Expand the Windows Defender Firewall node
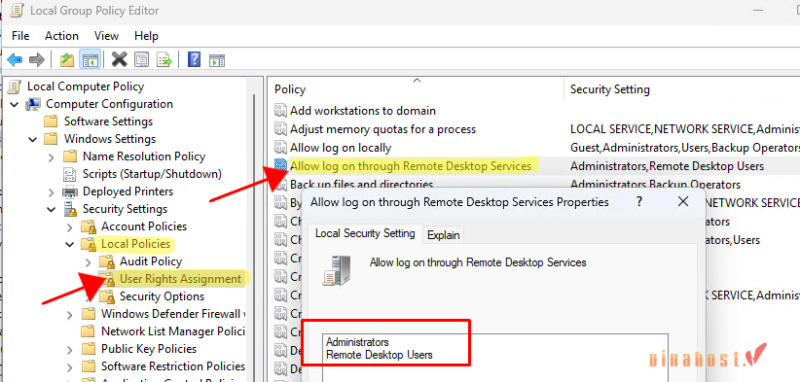This screenshot has height=382, width=800. click(x=70, y=315)
